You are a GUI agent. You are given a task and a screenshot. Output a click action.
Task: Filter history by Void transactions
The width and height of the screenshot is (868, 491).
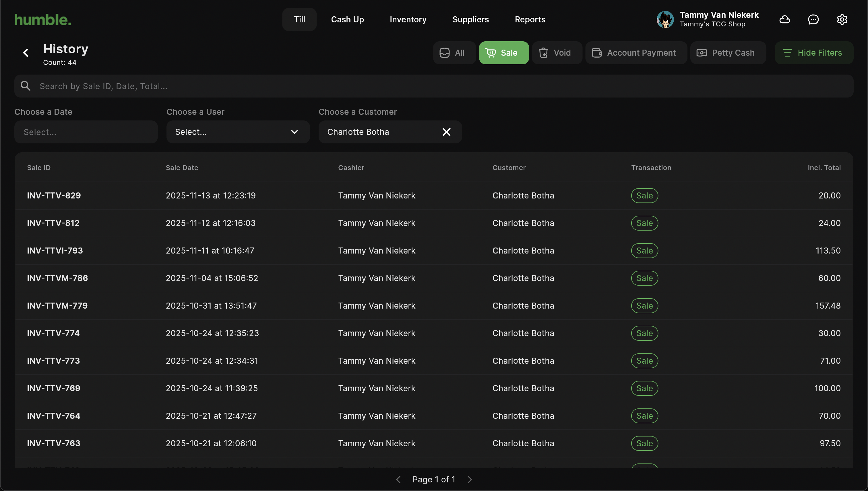pyautogui.click(x=556, y=52)
